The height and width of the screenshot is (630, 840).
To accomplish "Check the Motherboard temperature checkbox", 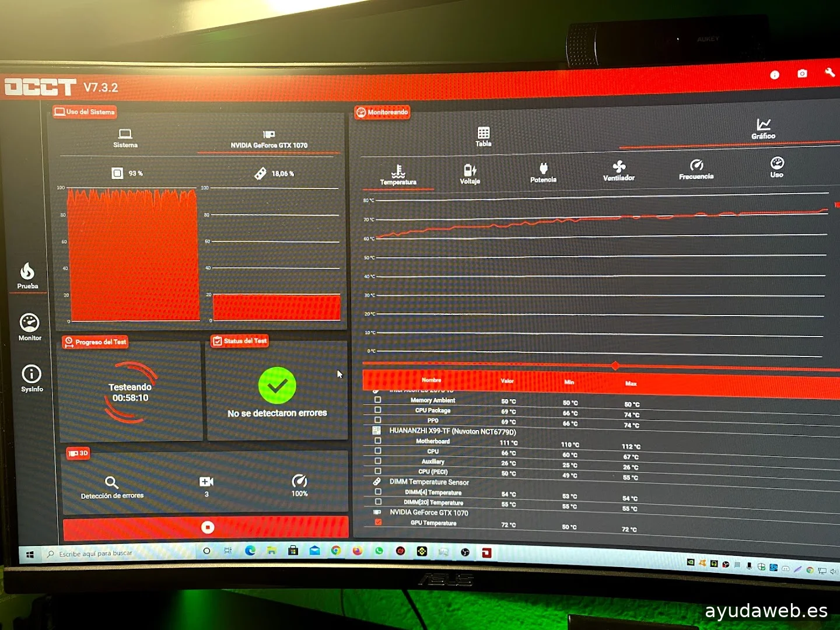I will click(377, 440).
